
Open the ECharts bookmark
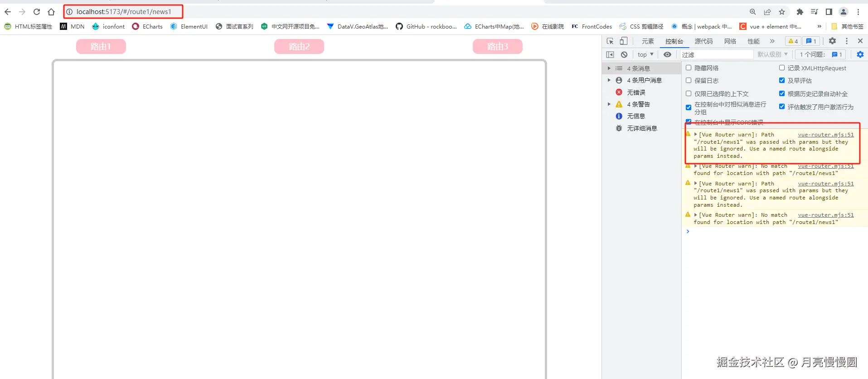pyautogui.click(x=147, y=26)
